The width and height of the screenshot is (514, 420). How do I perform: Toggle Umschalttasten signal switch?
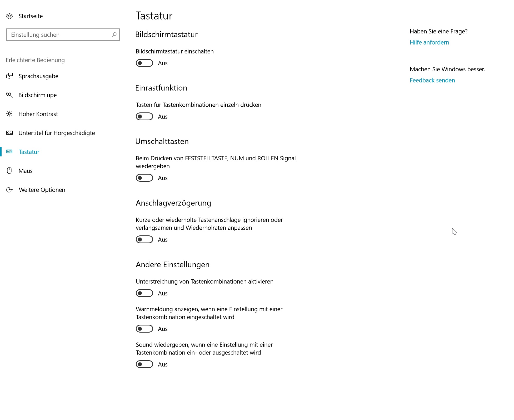coord(144,178)
